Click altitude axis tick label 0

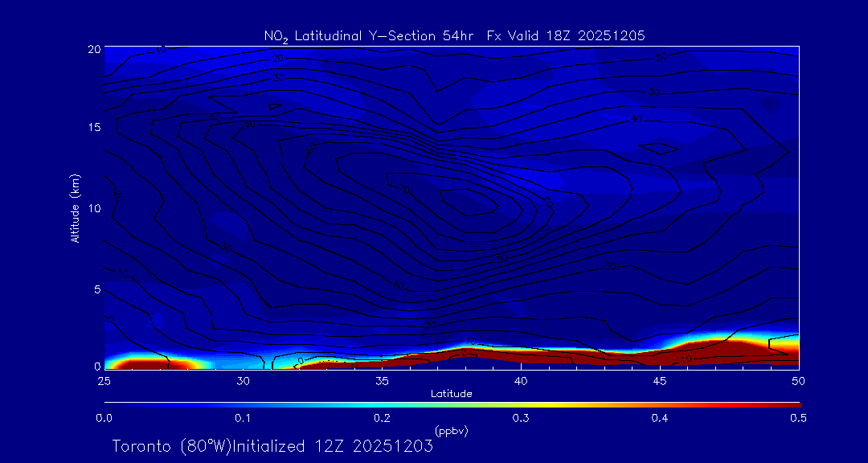(97, 366)
